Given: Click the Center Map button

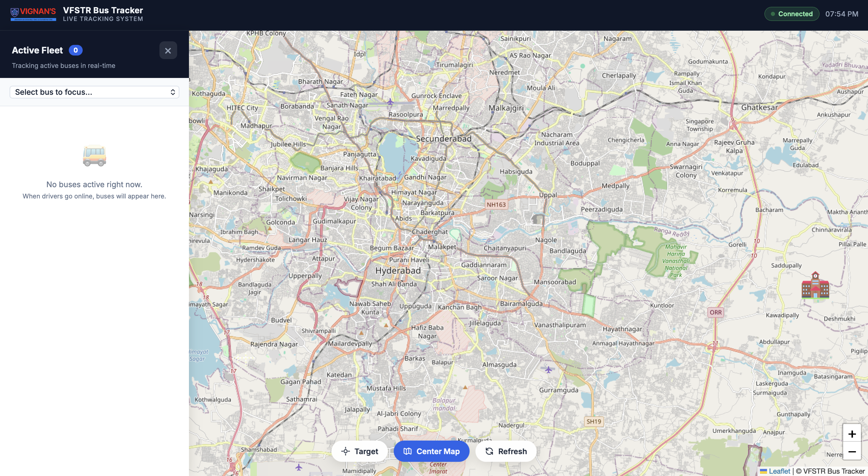Looking at the screenshot, I should 431,451.
